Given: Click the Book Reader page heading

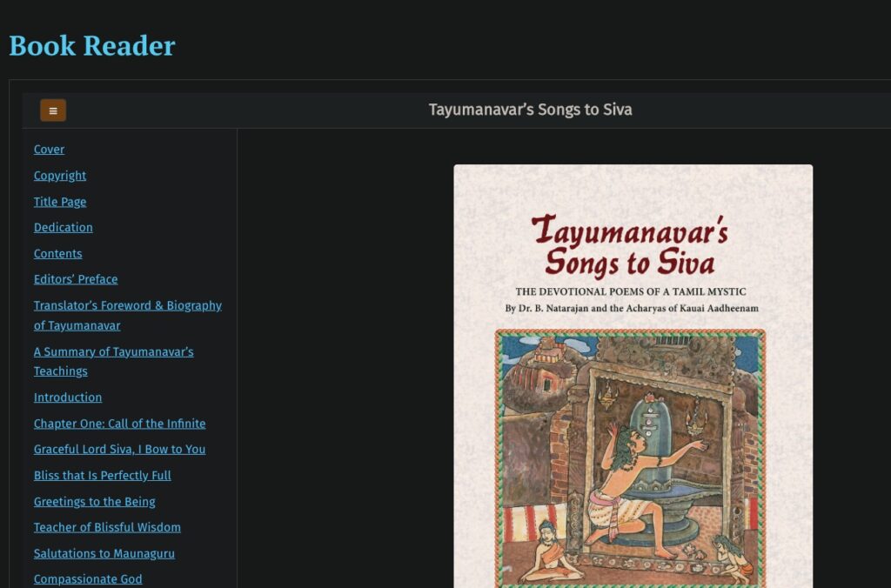Looking at the screenshot, I should 92,45.
